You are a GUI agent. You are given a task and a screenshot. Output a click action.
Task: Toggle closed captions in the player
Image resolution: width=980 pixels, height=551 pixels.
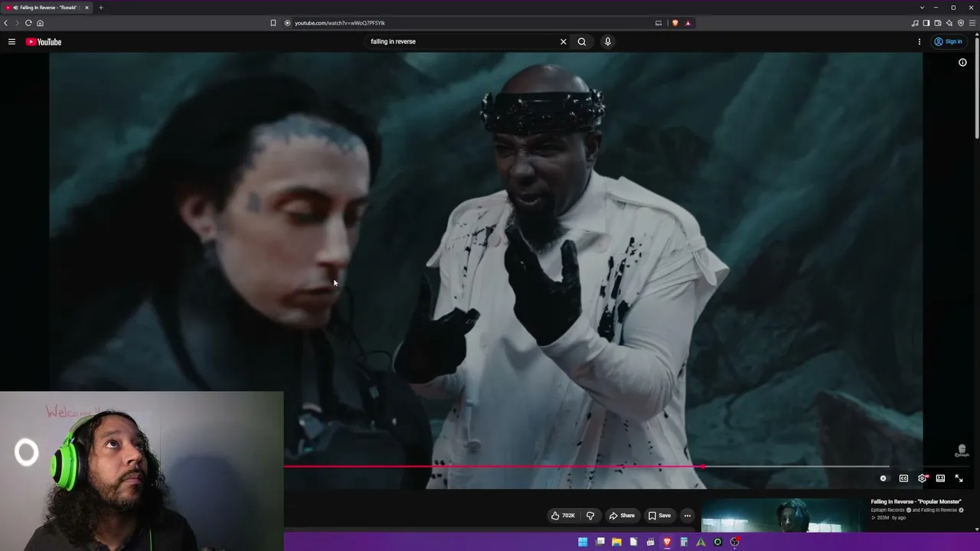tap(903, 478)
